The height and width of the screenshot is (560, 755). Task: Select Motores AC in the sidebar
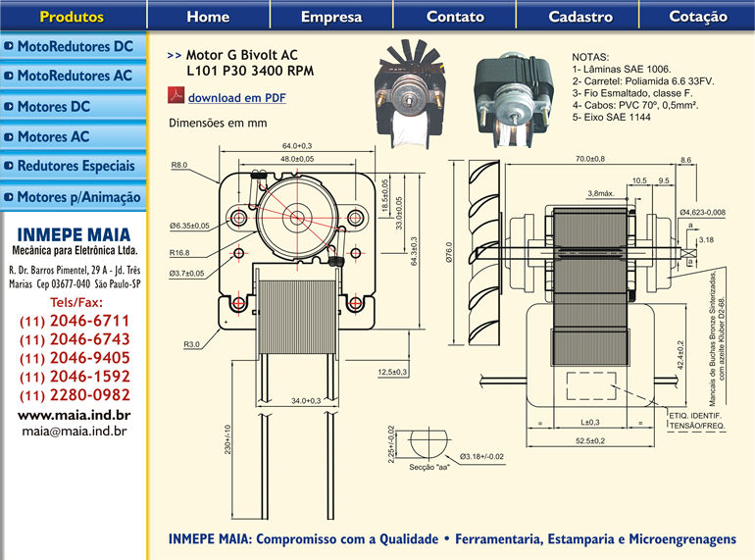[x=53, y=137]
